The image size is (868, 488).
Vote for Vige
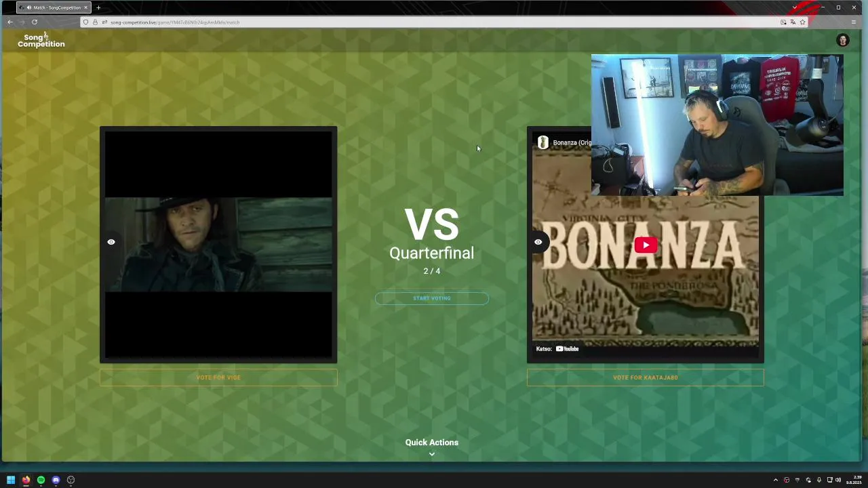(x=218, y=378)
